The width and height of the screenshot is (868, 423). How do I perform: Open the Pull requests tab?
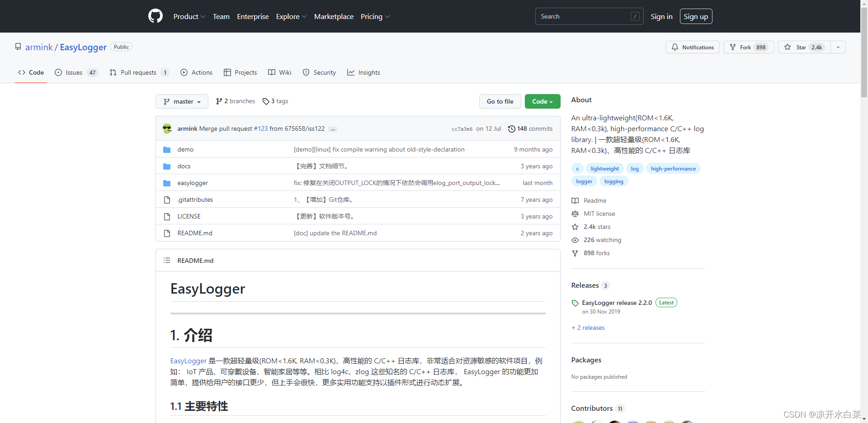pos(139,72)
